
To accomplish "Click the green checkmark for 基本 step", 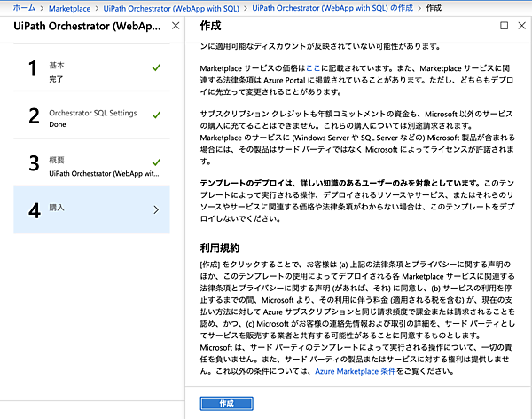I will pos(156,67).
